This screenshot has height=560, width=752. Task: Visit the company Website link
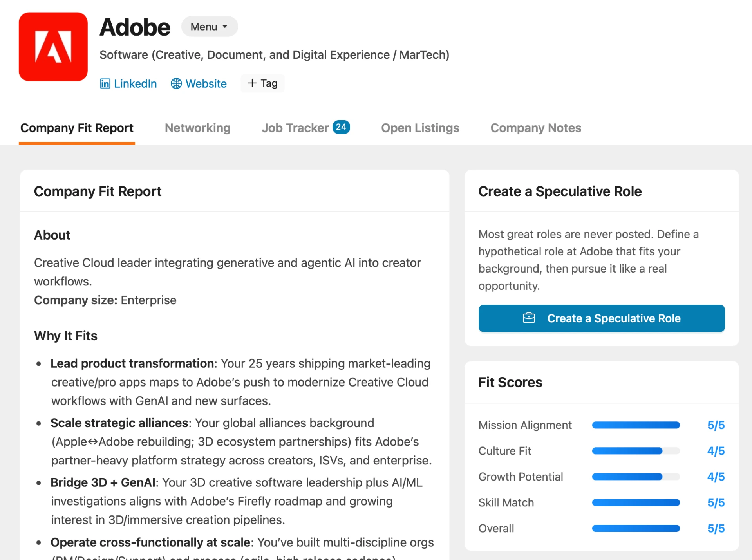[199, 83]
